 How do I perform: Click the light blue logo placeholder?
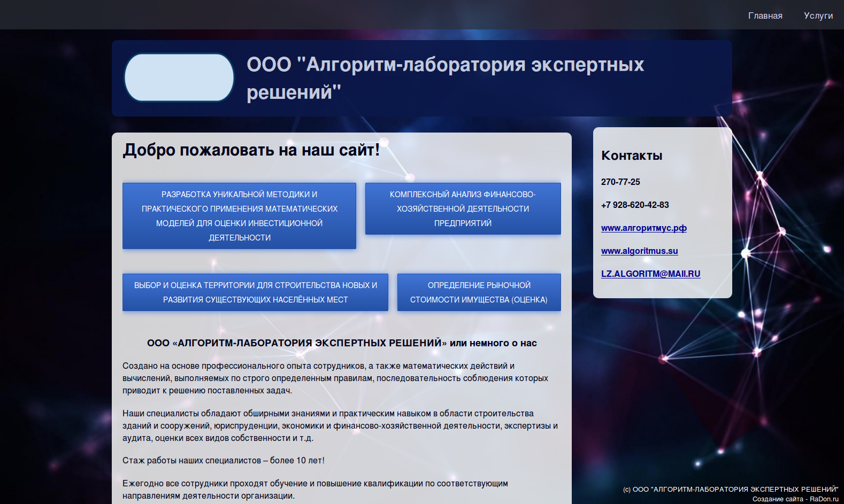(179, 77)
